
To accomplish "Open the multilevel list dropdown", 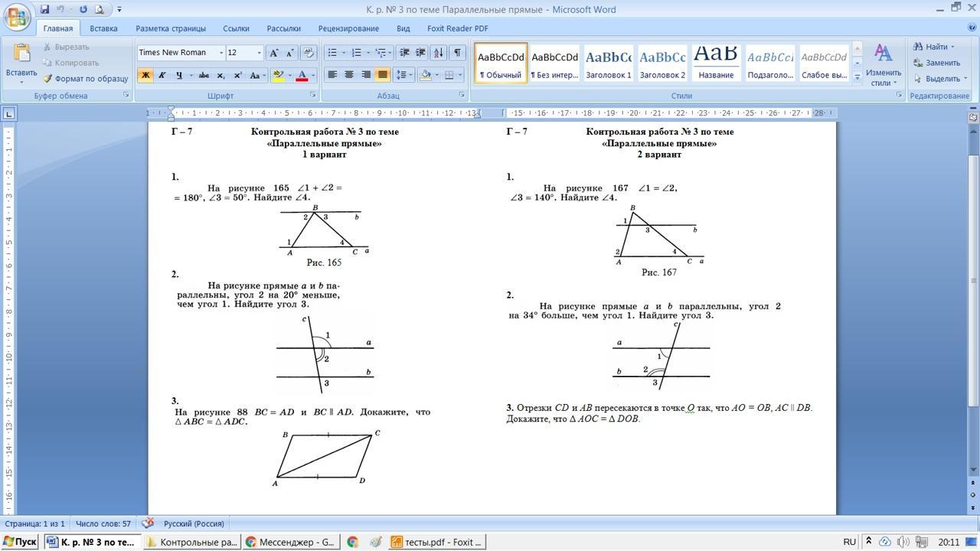I will [x=390, y=53].
